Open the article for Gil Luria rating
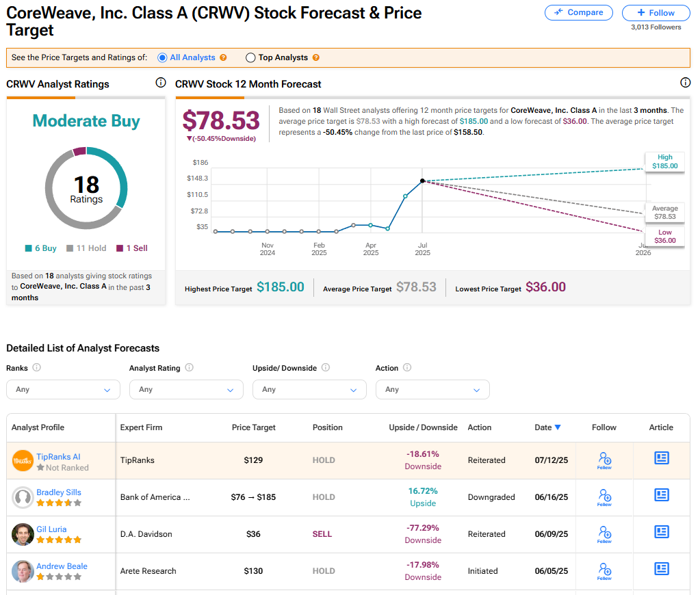 coord(662,531)
